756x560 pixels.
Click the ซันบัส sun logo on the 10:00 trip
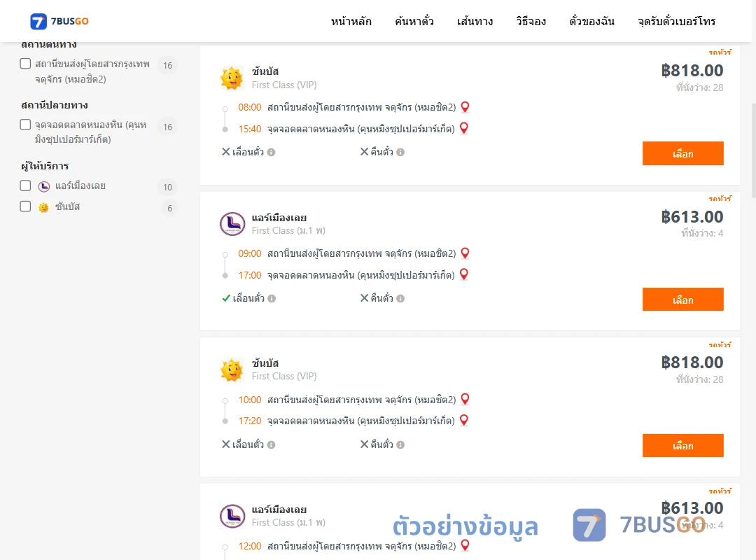coord(232,370)
